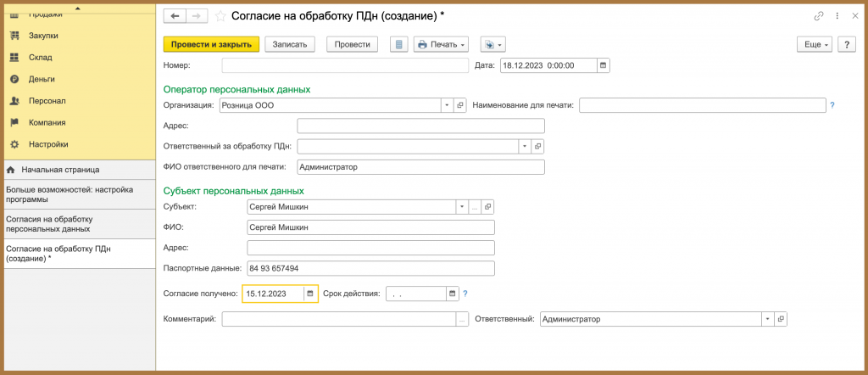Click ellipsis button in Комментарий field
The height and width of the screenshot is (375, 868).
462,319
